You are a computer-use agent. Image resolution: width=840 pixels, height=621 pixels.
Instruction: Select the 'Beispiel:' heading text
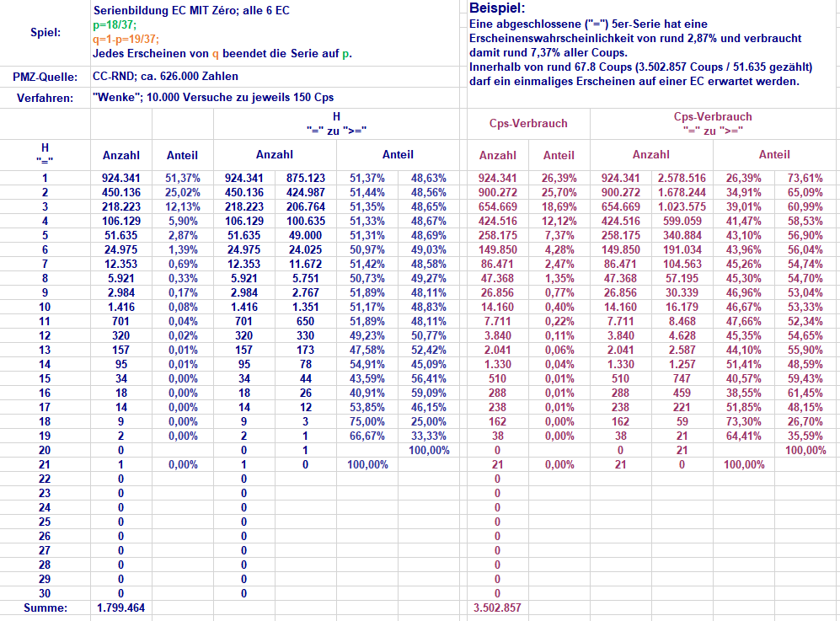point(497,8)
